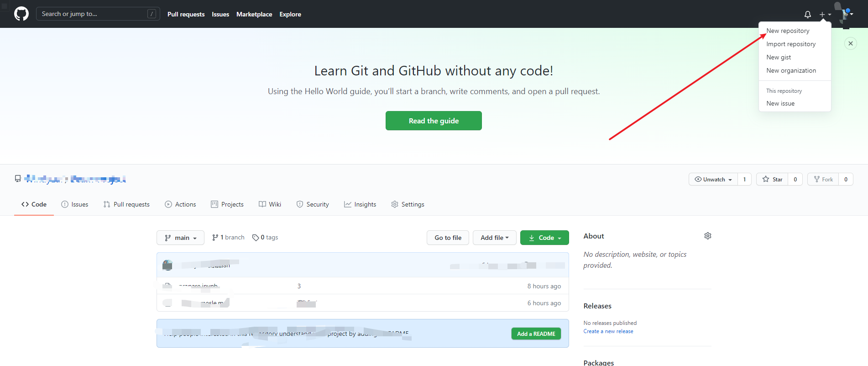Open Pull requests in top navigation
Image resolution: width=868 pixels, height=366 pixels.
coord(186,14)
